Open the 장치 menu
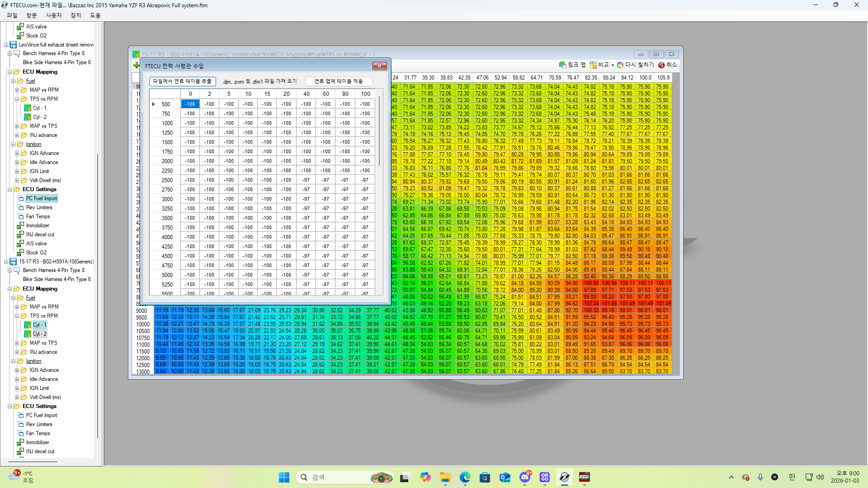This screenshot has width=868, height=488. pyautogui.click(x=75, y=15)
